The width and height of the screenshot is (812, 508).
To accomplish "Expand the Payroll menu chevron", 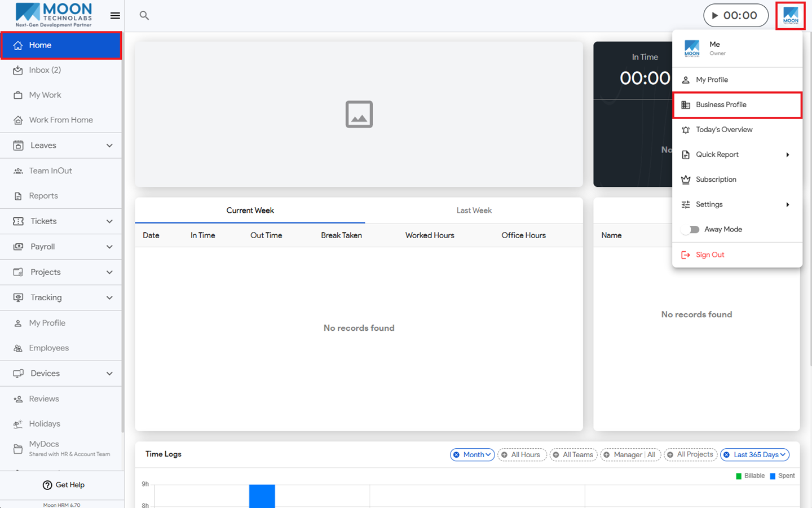I will point(109,247).
